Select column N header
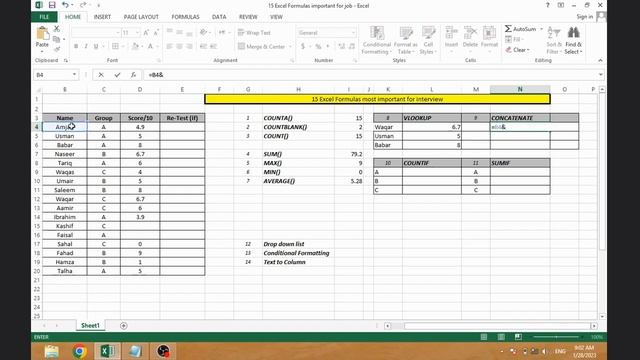The height and width of the screenshot is (360, 640). [520, 89]
